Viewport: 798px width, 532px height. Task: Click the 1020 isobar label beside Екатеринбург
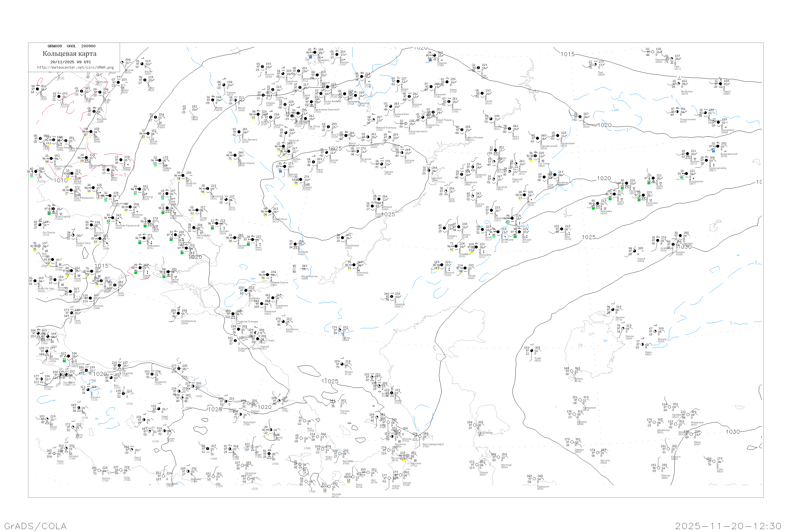click(605, 125)
